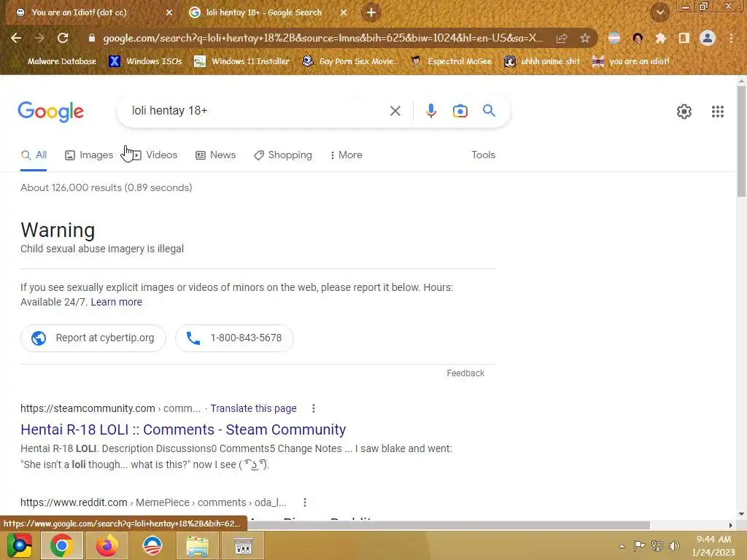
Task: Open Firefox from the taskbar
Action: 107,545
